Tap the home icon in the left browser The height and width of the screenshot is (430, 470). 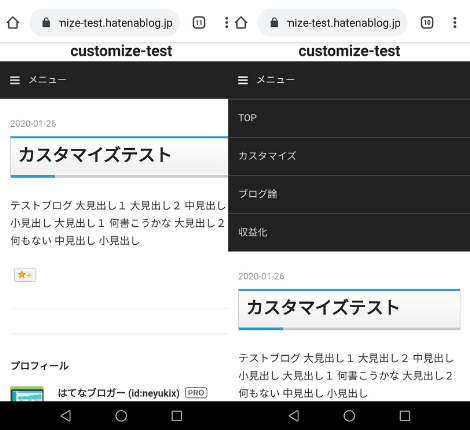click(x=13, y=23)
